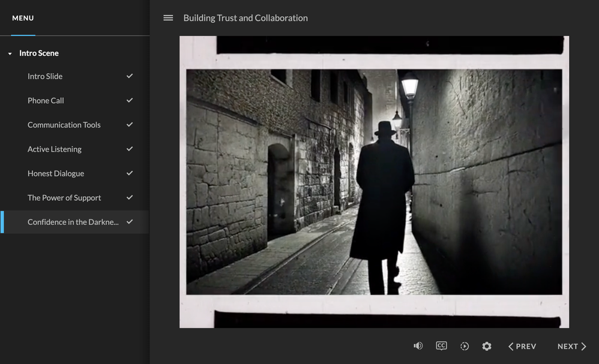
Task: Select the MENU tab in the sidebar
Action: 23,18
